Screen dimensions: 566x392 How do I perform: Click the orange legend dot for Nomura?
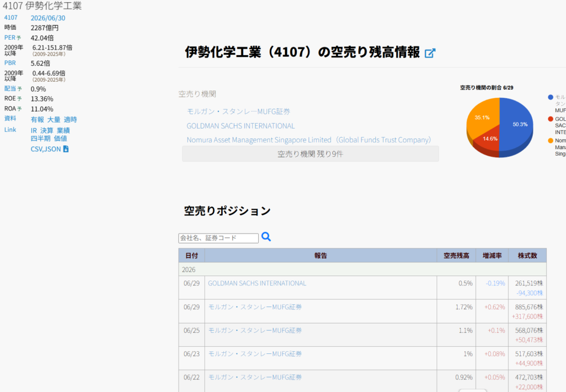551,140
